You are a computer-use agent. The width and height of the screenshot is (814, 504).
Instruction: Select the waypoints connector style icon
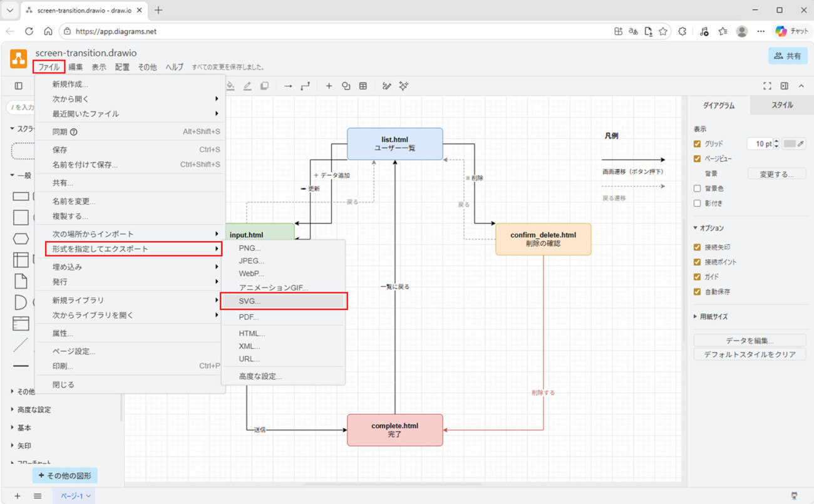305,86
